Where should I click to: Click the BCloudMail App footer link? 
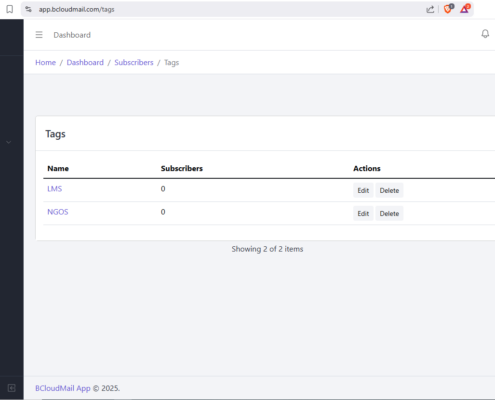click(x=63, y=388)
